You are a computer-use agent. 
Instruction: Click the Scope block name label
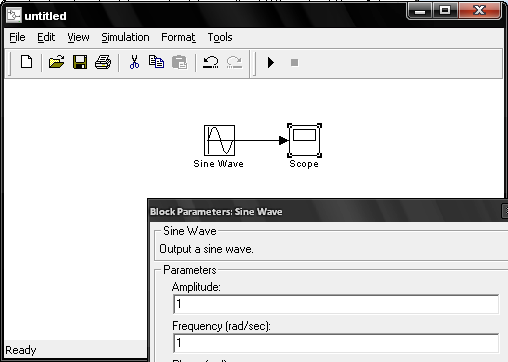tap(304, 164)
